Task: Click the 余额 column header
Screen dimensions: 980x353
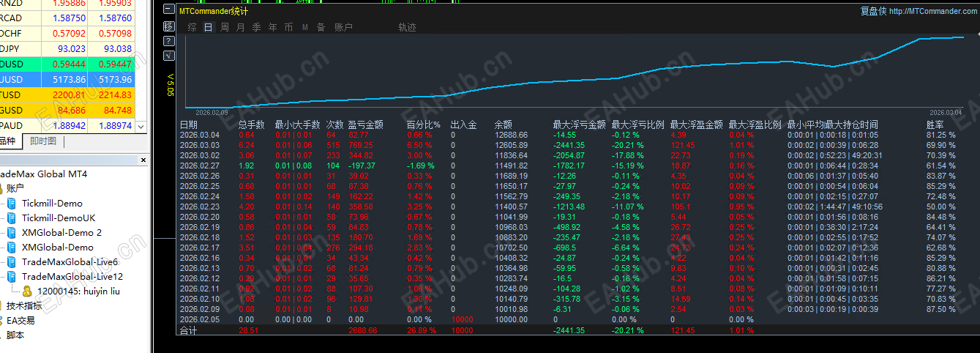Action: pyautogui.click(x=504, y=125)
